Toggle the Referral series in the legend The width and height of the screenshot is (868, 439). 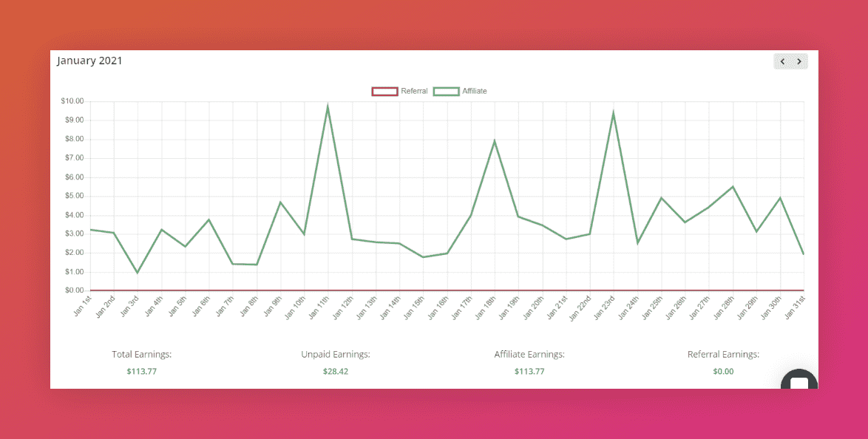400,92
